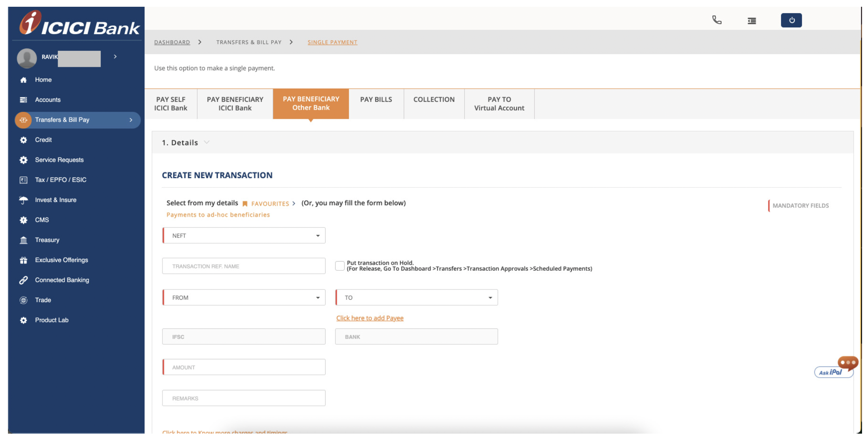This screenshot has height=442, width=868.
Task: Open the FROM account dropdown
Action: (244, 297)
